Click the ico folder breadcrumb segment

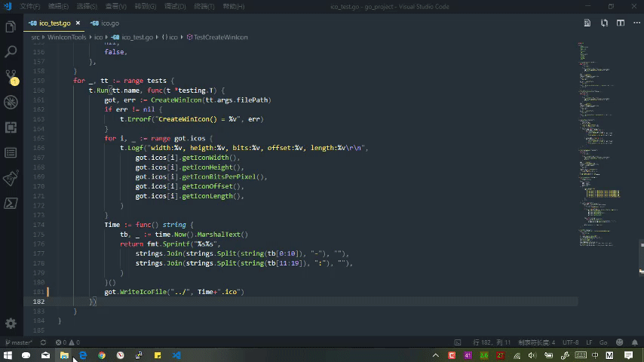click(99, 38)
